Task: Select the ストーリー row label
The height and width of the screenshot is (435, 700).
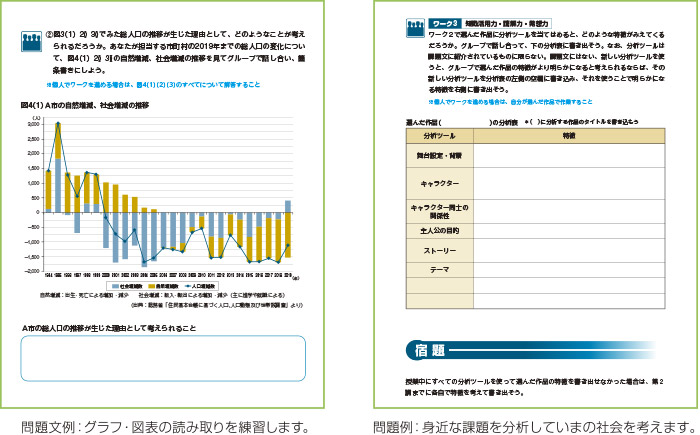Action: (440, 251)
